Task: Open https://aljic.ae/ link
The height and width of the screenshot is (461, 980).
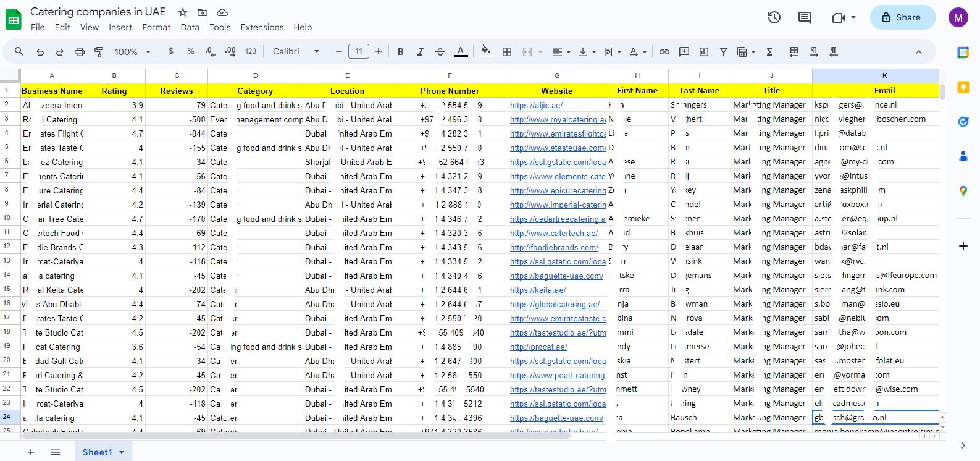Action: coord(536,105)
